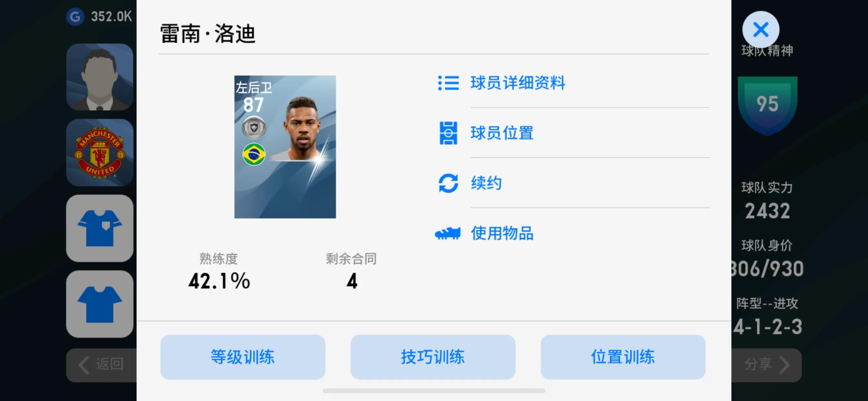Open the 球员详细资料 list icon

point(448,83)
